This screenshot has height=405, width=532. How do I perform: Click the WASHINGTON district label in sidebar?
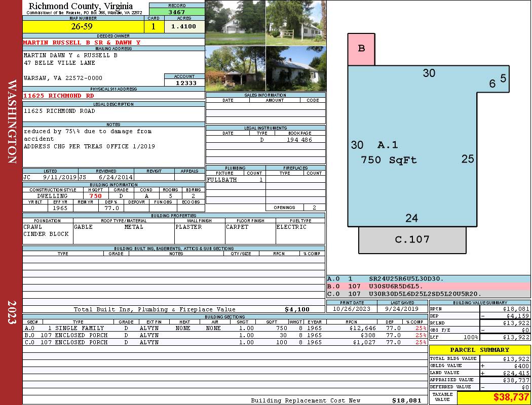(12, 121)
